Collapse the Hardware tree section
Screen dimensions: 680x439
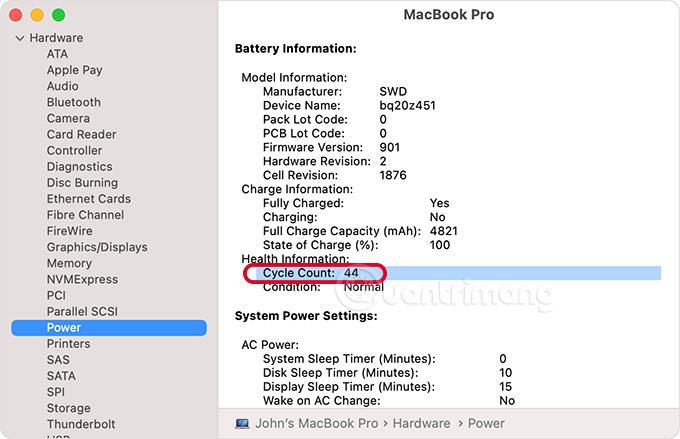pos(18,38)
